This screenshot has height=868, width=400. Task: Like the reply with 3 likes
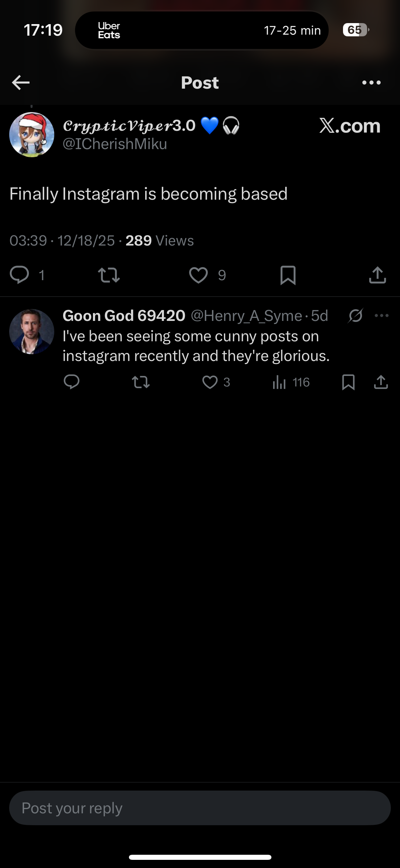(210, 382)
